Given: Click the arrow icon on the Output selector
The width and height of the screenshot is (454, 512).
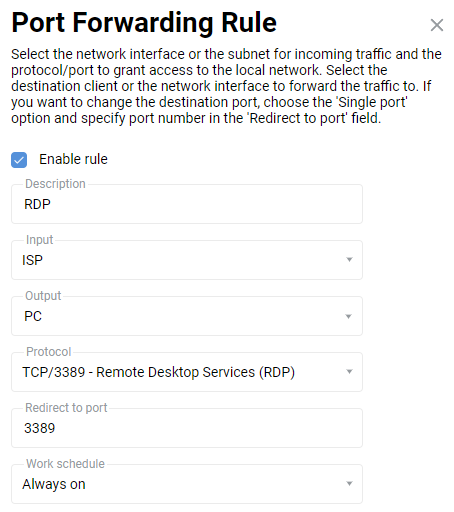Looking at the screenshot, I should (348, 316).
